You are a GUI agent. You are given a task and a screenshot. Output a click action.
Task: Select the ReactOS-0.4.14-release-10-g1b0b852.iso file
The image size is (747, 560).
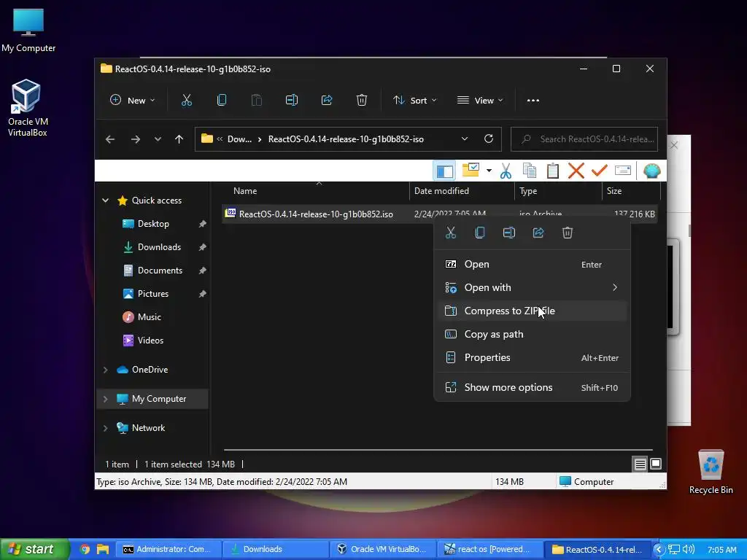pyautogui.click(x=315, y=214)
